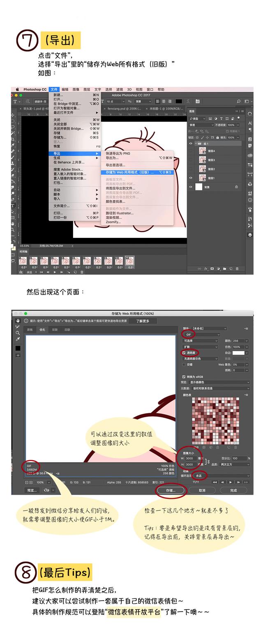Choose 新建... in the File menu
Image resolution: width=263 pixels, height=644 pixels.
pyautogui.click(x=74, y=95)
